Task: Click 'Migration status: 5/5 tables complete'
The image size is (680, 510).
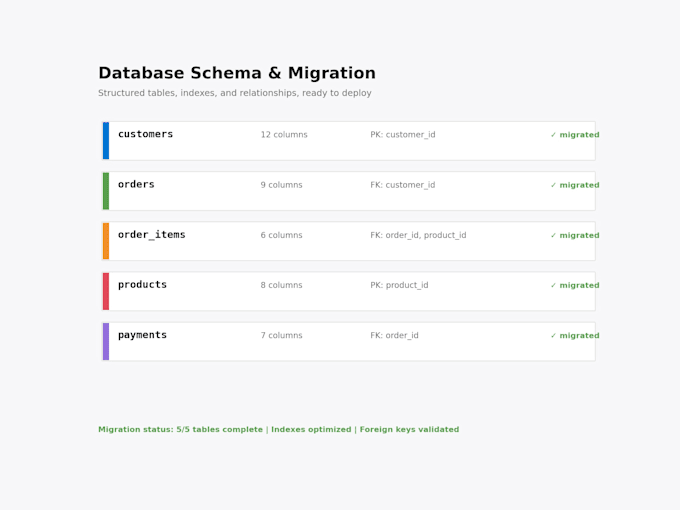Action: point(180,429)
